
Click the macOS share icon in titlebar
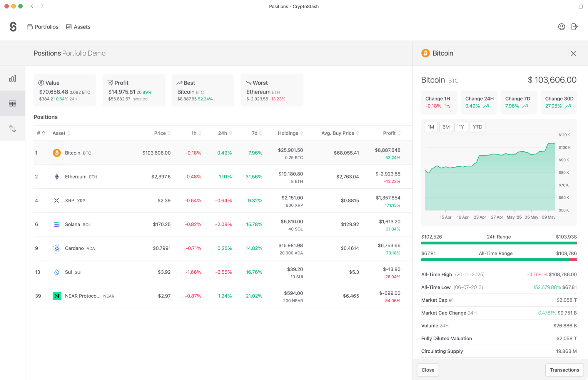point(581,6)
